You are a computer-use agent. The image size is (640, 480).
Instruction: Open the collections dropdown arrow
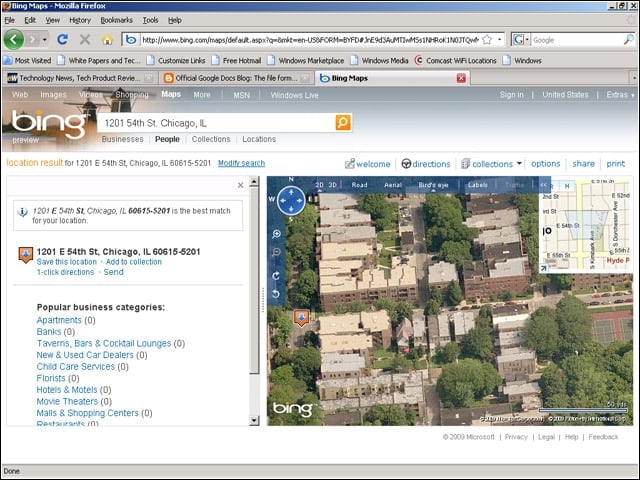[x=519, y=163]
